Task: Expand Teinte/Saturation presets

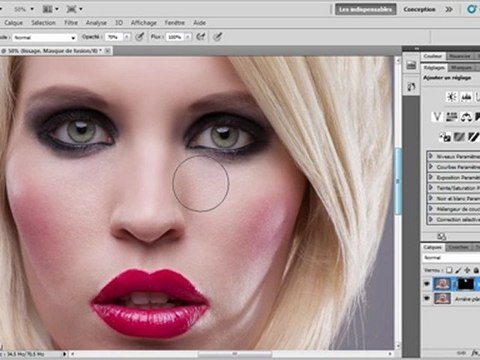Action: point(430,188)
